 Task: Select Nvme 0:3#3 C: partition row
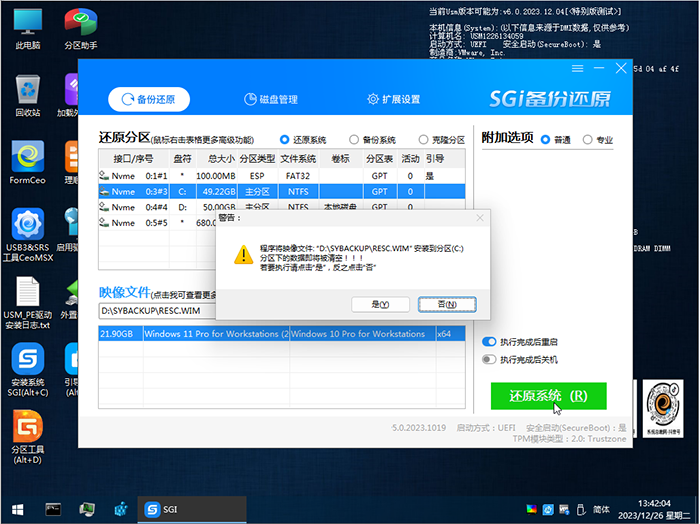pyautogui.click(x=282, y=191)
